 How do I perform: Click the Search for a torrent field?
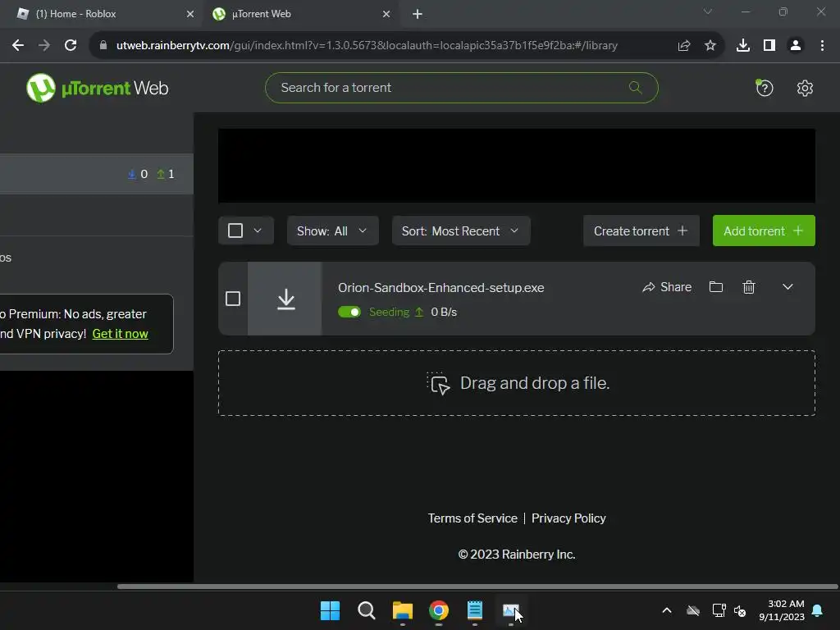click(461, 87)
